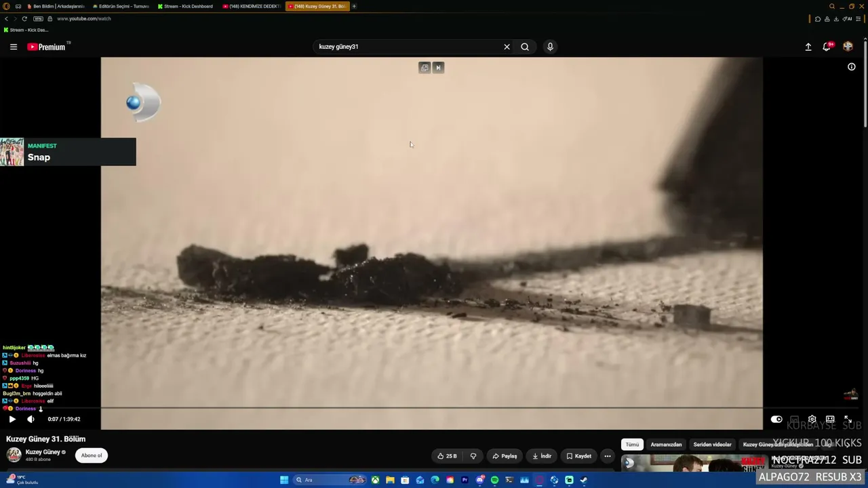
Task: Open browser AI assistant icon
Action: click(x=847, y=19)
